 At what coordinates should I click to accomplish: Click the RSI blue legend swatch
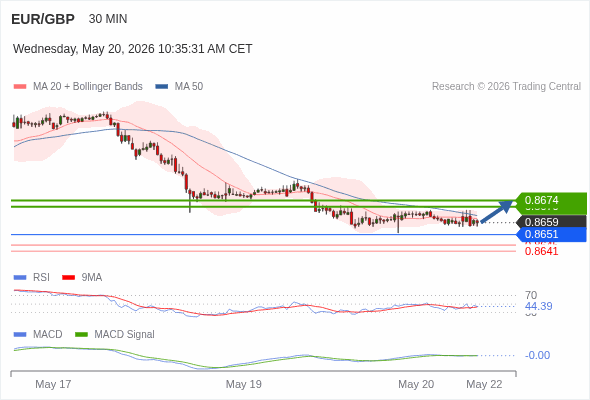tap(20, 278)
